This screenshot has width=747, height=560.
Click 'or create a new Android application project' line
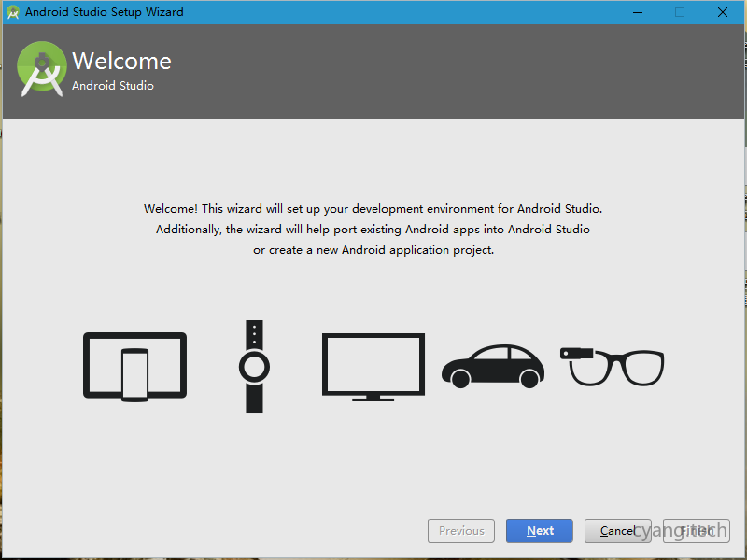click(x=373, y=250)
